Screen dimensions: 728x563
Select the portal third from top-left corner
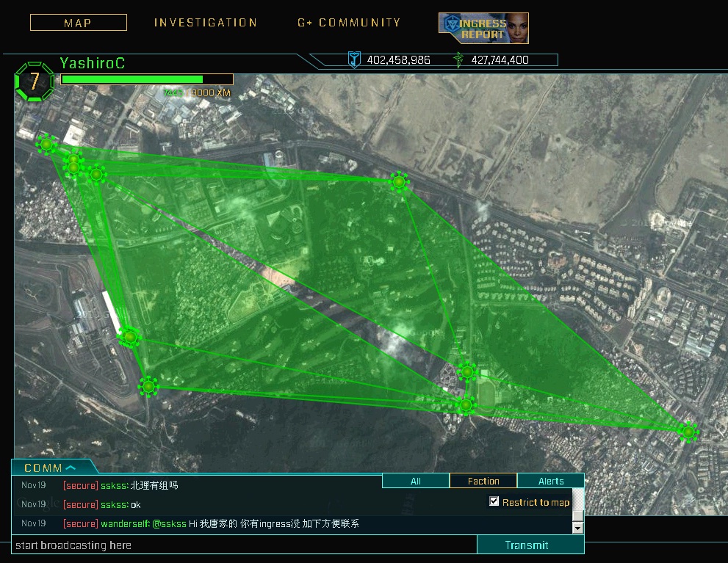pos(96,175)
